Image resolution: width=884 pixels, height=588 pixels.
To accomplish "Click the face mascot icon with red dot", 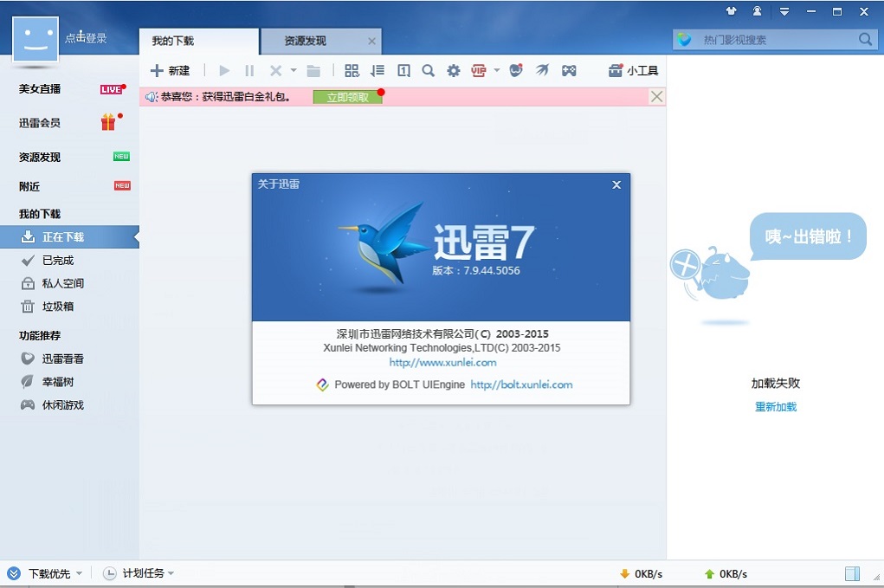I will click(x=516, y=70).
